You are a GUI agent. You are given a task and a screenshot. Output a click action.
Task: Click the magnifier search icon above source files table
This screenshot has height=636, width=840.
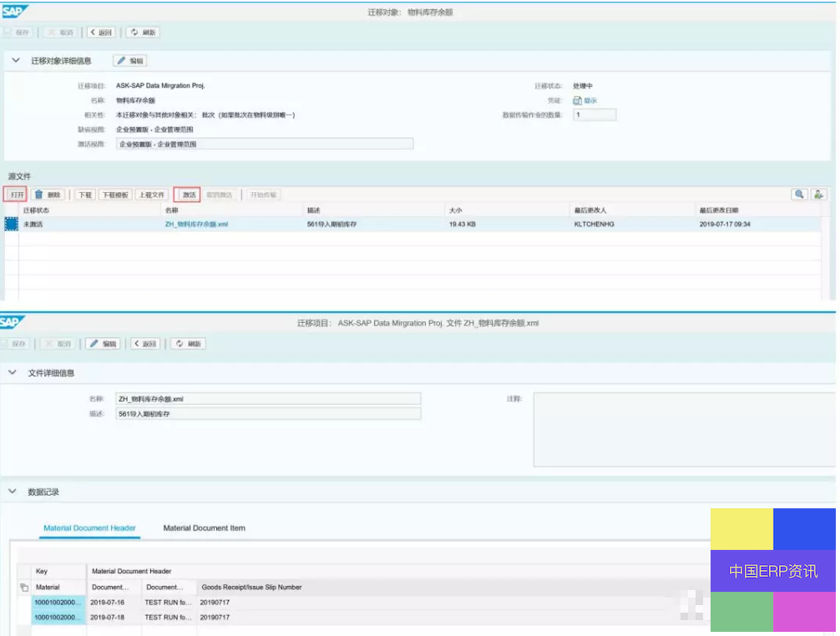tap(799, 194)
